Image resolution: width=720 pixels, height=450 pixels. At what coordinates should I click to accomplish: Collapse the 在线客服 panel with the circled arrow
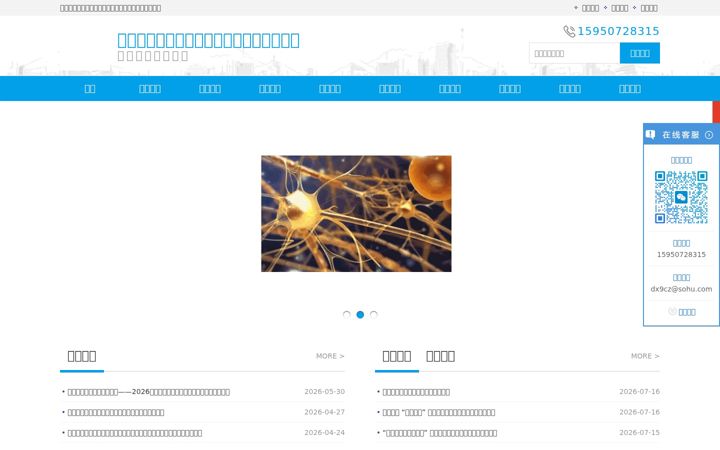tap(709, 135)
